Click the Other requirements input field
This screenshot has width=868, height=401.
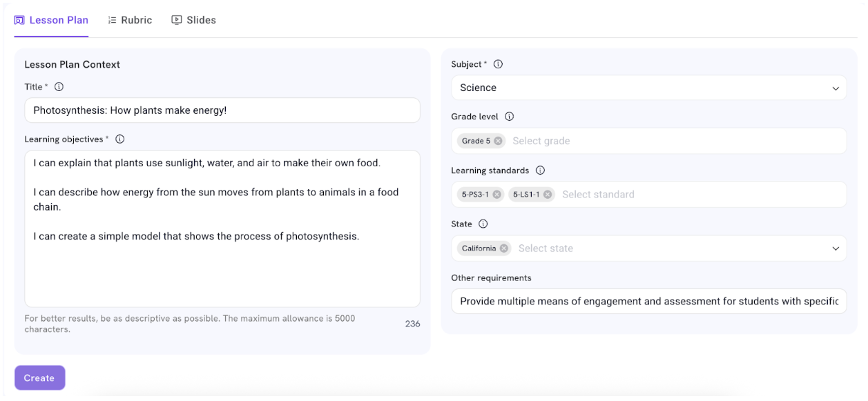(x=648, y=301)
